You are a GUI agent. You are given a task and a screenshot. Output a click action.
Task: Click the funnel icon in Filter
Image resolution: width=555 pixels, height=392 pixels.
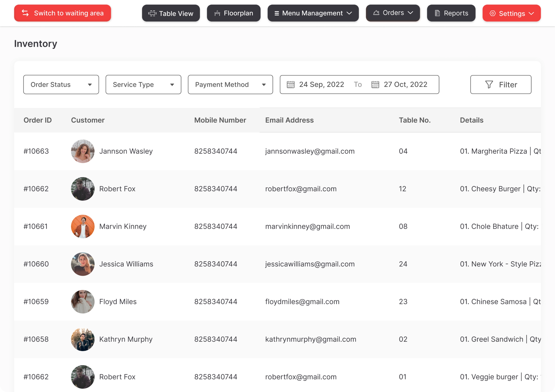(489, 85)
